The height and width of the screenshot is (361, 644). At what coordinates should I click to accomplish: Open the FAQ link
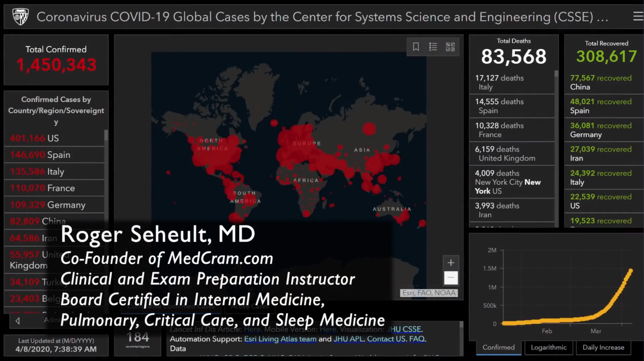417,339
